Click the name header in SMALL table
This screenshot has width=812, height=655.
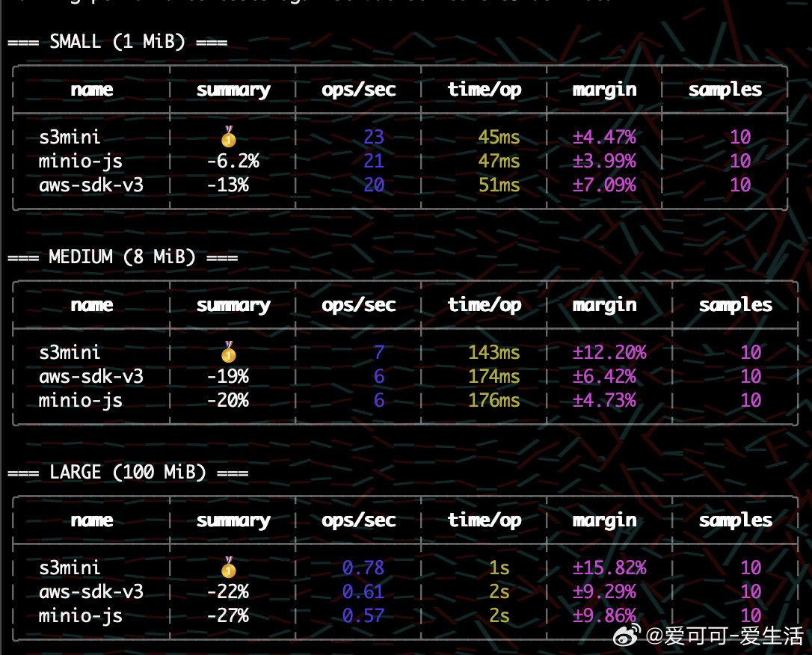tap(92, 90)
